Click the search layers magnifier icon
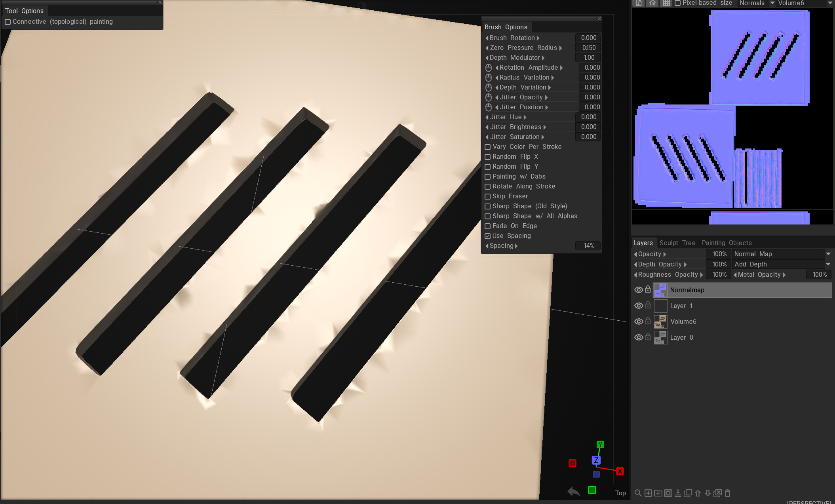The image size is (835, 504). coord(638,493)
